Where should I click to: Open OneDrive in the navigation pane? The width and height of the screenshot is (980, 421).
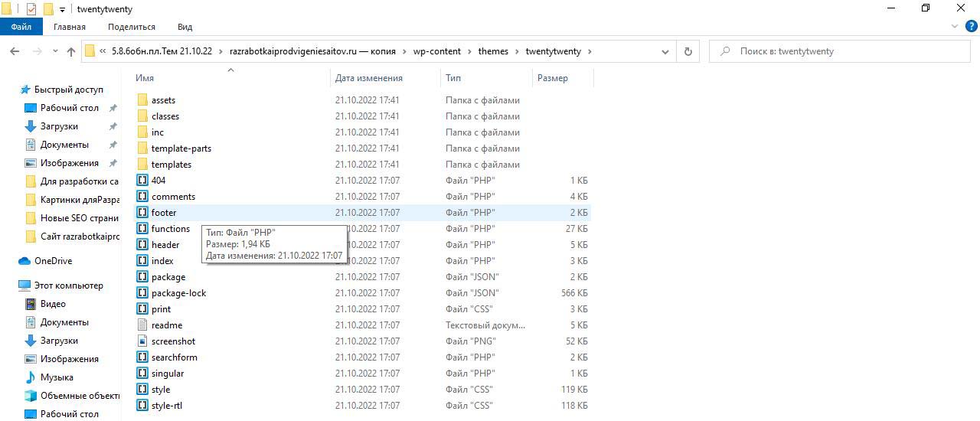coord(53,261)
